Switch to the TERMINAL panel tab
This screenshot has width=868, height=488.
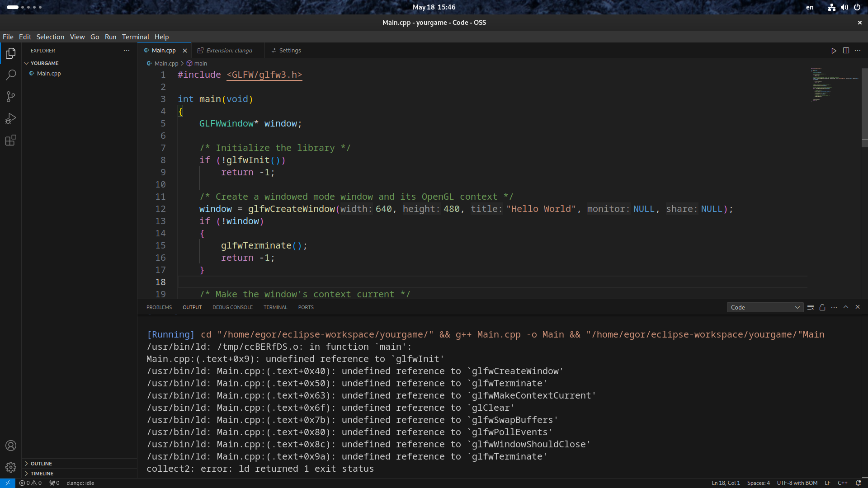(x=275, y=307)
